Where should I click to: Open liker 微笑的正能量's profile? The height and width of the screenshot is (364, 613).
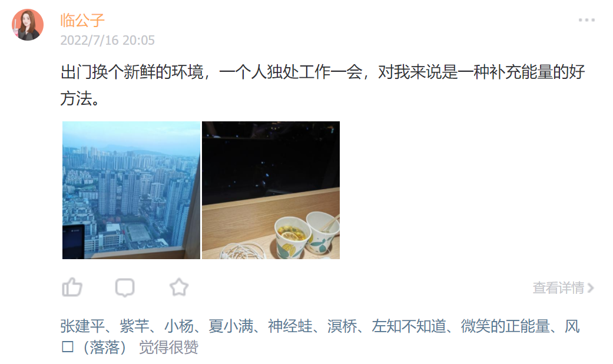(506, 326)
